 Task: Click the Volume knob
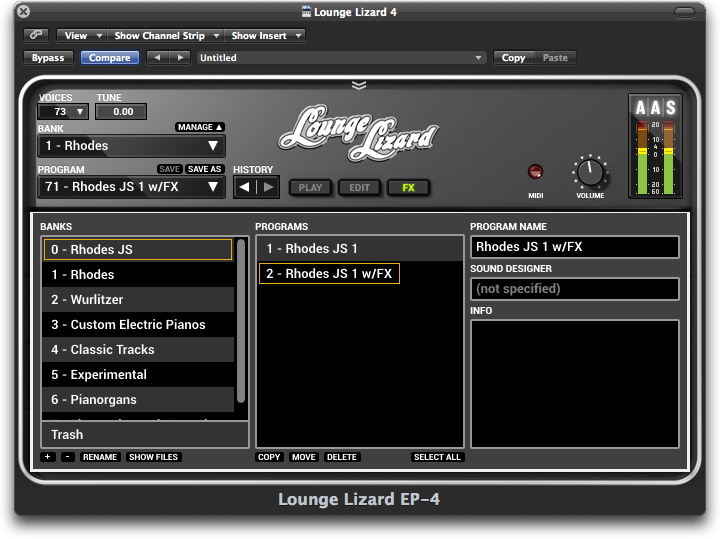coord(591,173)
